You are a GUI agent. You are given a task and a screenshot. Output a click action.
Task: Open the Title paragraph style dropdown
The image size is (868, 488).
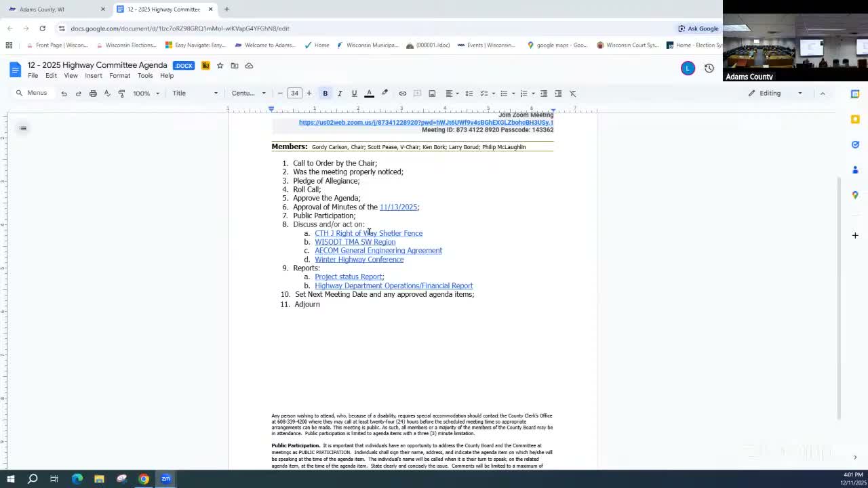point(195,94)
